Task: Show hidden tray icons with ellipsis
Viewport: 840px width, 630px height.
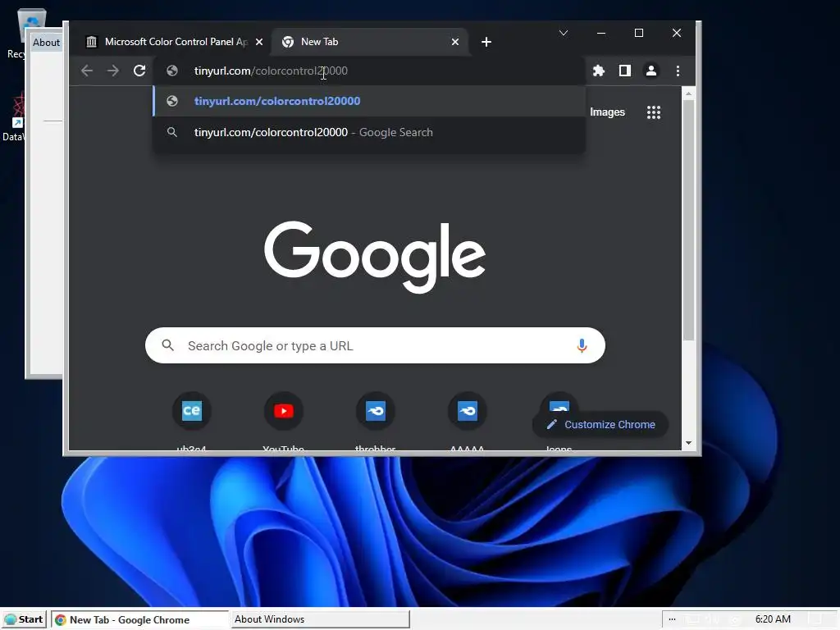Action: coord(672,619)
